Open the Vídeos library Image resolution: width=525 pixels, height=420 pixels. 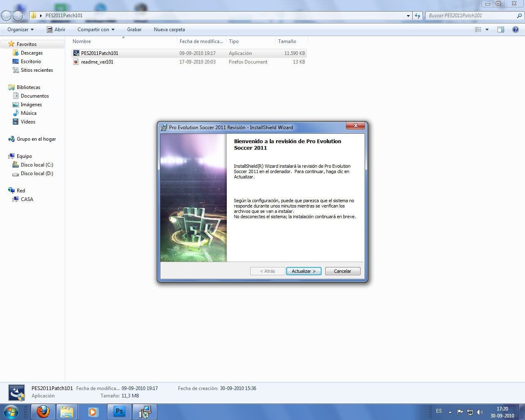pyautogui.click(x=28, y=122)
